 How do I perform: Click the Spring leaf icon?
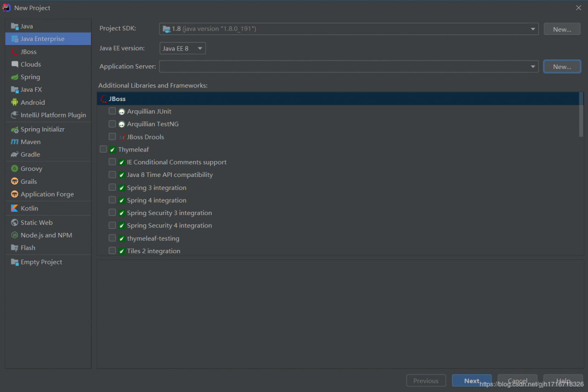click(x=15, y=77)
